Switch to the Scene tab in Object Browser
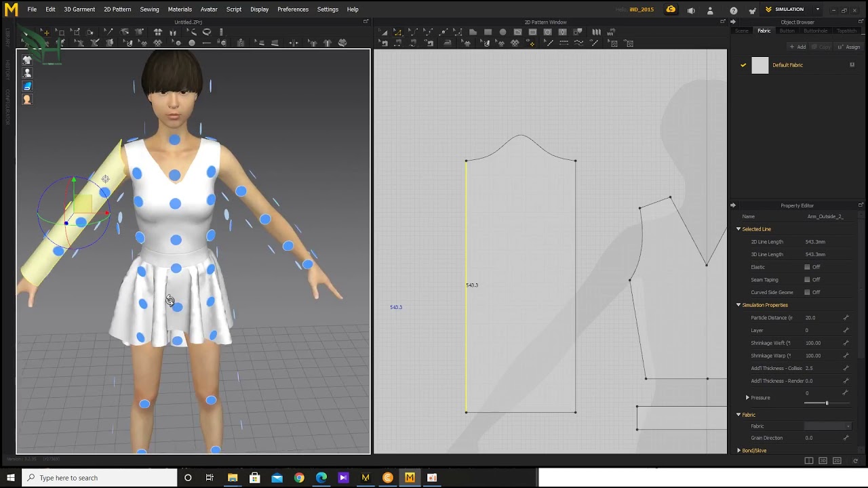Image resolution: width=868 pixels, height=488 pixels. (742, 31)
